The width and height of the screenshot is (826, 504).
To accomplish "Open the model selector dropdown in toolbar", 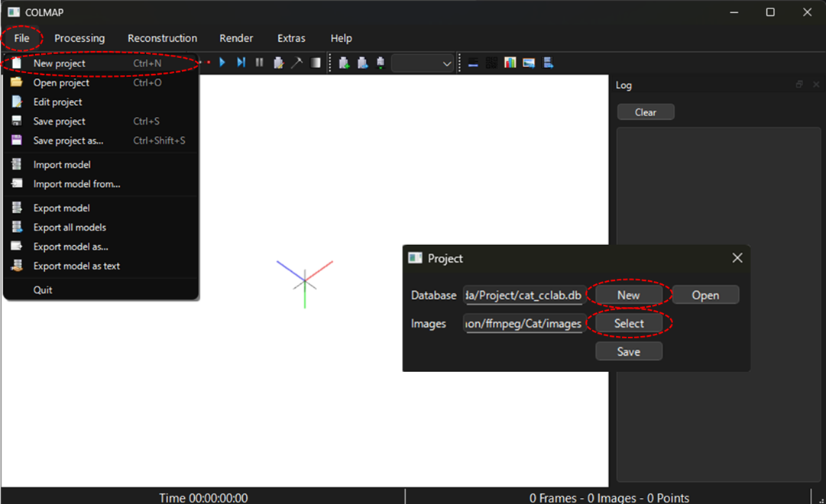I will point(423,63).
